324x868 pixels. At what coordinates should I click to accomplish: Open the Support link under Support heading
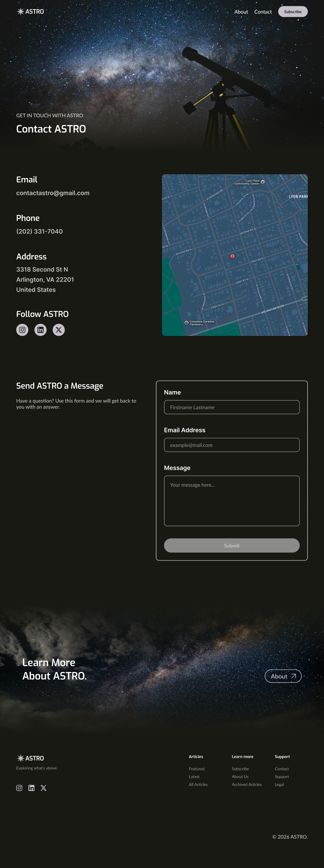[x=282, y=777]
